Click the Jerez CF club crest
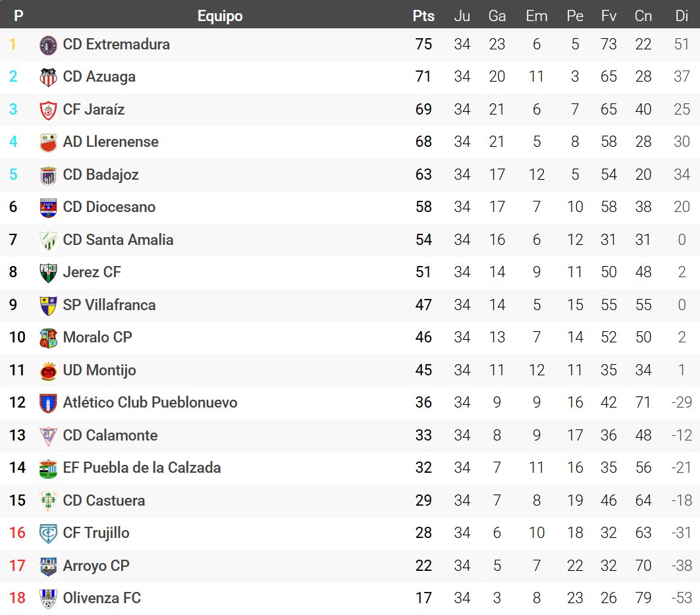The image size is (700, 615). [49, 273]
